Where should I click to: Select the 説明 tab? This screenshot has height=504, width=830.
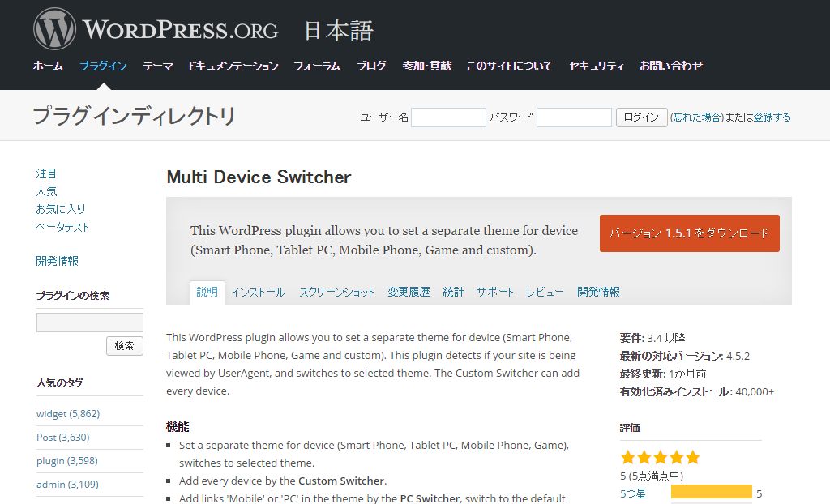point(207,293)
